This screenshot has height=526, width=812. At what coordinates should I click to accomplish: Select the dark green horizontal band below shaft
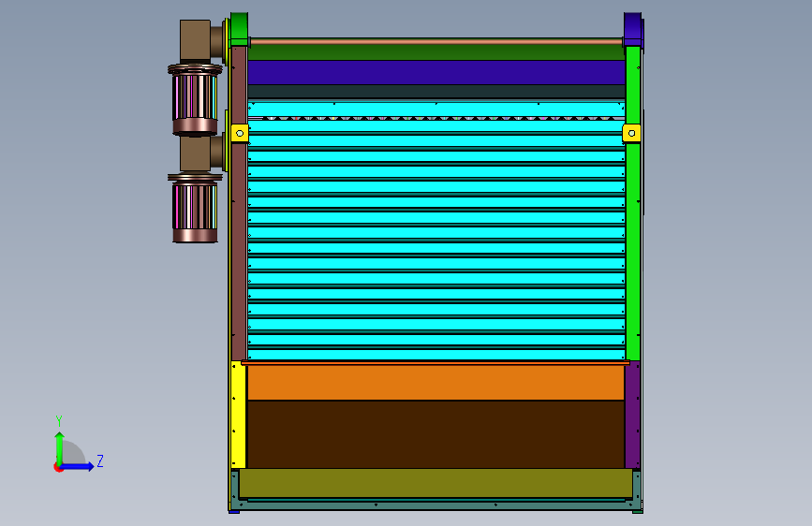(x=436, y=52)
